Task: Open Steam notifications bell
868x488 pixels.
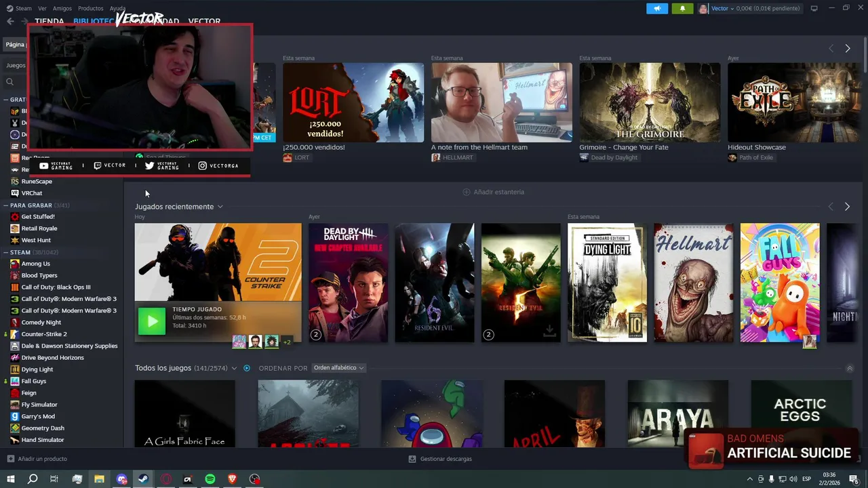Action: point(682,8)
